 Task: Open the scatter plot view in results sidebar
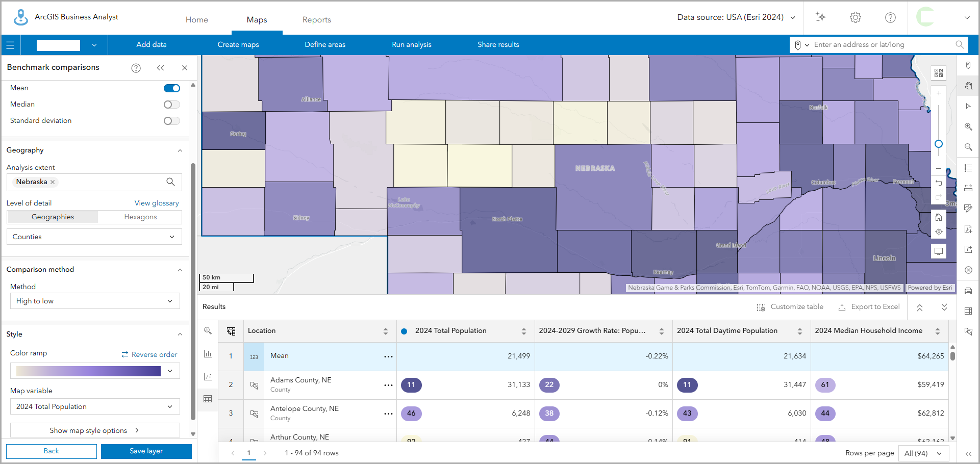(208, 376)
